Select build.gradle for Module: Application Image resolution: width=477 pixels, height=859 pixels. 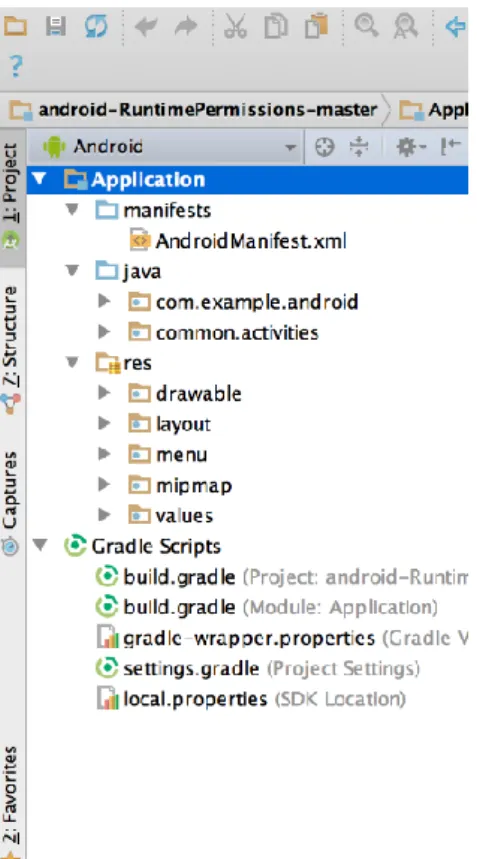[267, 607]
